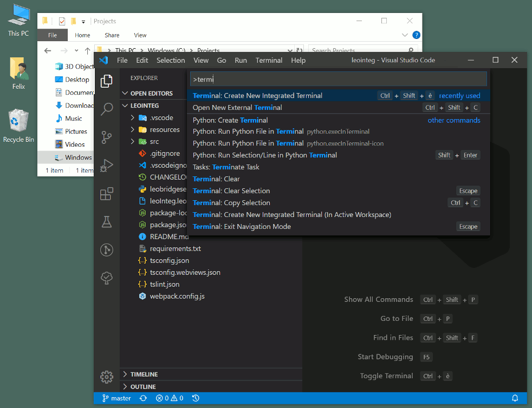Open This PC desktop icon
This screenshot has height=408, width=532.
[18, 21]
